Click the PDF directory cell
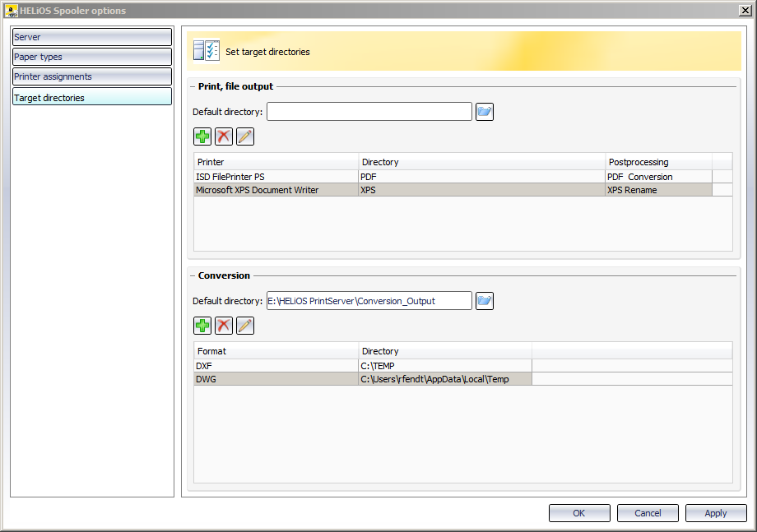This screenshot has height=532, width=757. coord(482,177)
